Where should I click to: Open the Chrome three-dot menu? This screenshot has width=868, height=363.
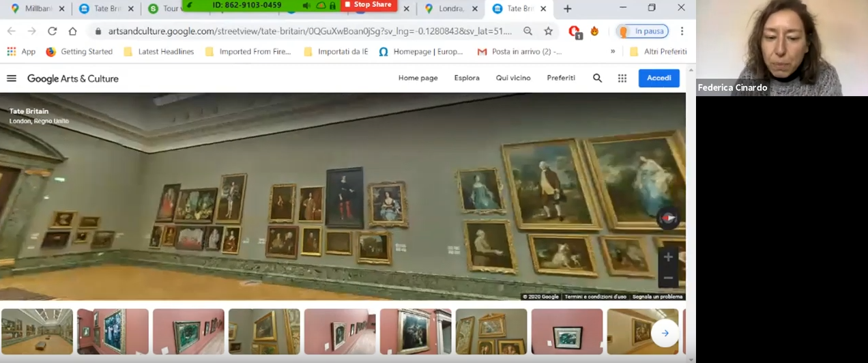682,31
